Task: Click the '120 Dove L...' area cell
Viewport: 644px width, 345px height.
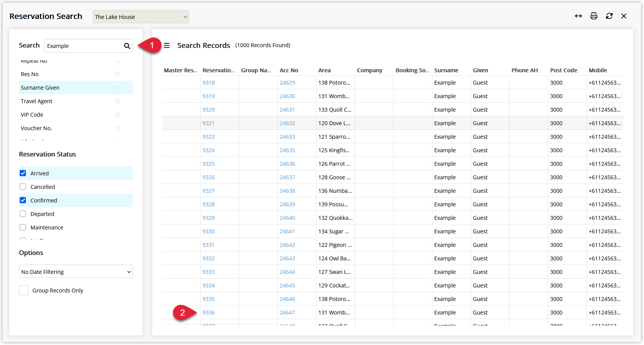Action: 335,123
